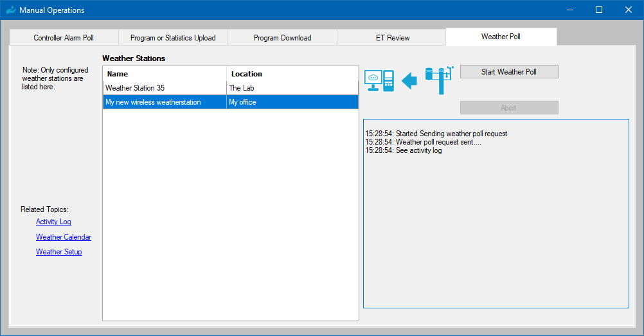Click the blue left arrow icon
This screenshot has height=336, width=644.
409,80
